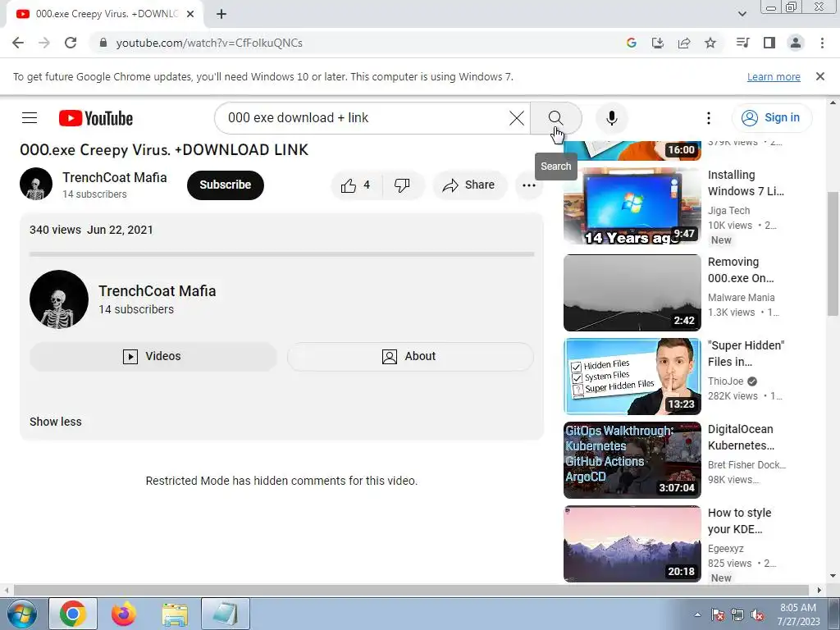The image size is (840, 630).
Task: Share this page from the address bar
Action: tap(684, 43)
